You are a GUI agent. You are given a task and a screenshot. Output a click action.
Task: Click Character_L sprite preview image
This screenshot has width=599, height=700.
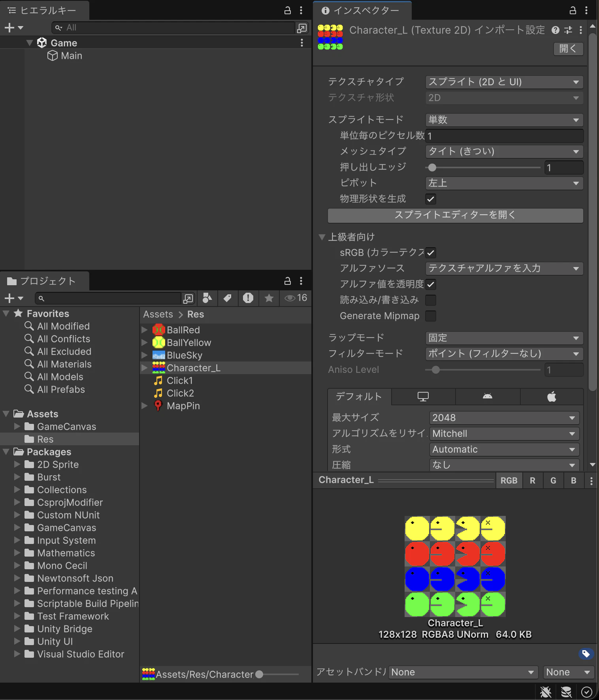(x=455, y=566)
